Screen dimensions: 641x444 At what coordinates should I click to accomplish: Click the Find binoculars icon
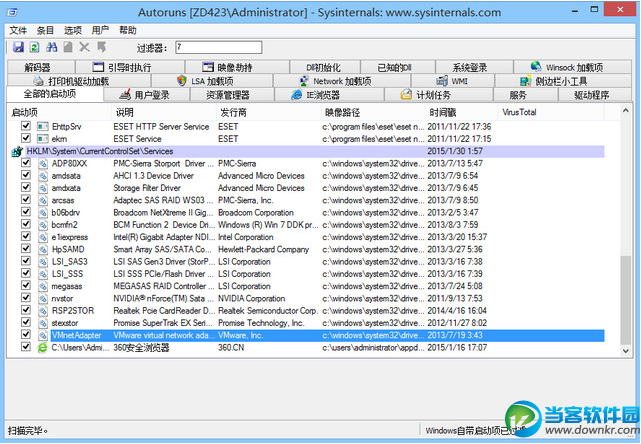[52, 47]
